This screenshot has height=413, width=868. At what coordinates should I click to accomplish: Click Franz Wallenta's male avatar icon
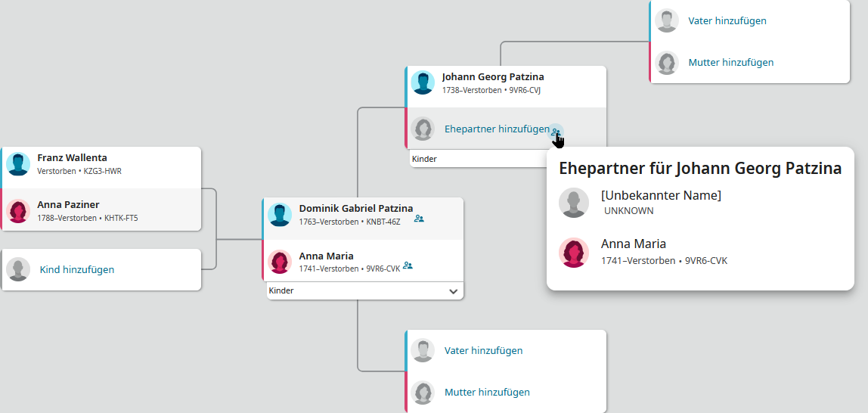(x=18, y=164)
